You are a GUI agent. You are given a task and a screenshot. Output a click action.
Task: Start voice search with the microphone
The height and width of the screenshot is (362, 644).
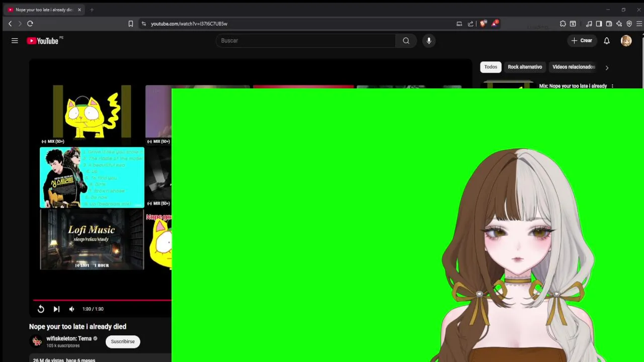pos(429,41)
